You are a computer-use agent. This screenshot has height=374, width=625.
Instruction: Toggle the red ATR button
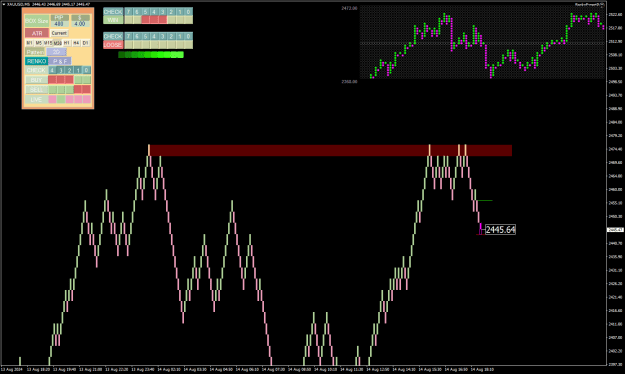coord(37,33)
